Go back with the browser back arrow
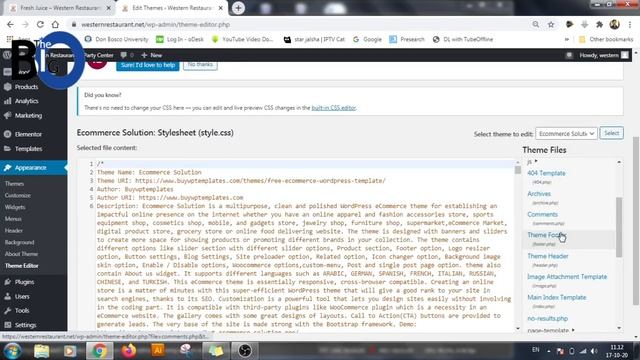Image resolution: width=640 pixels, height=360 pixels. tap(10, 24)
